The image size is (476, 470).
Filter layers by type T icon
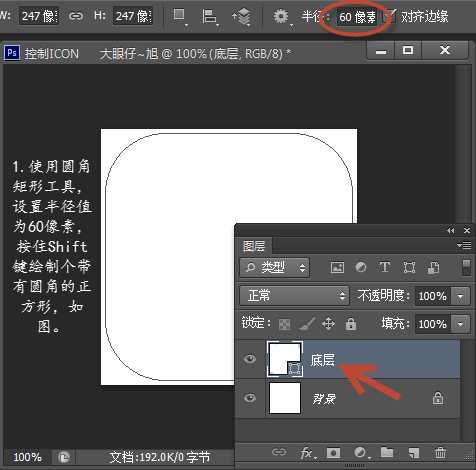pyautogui.click(x=385, y=267)
